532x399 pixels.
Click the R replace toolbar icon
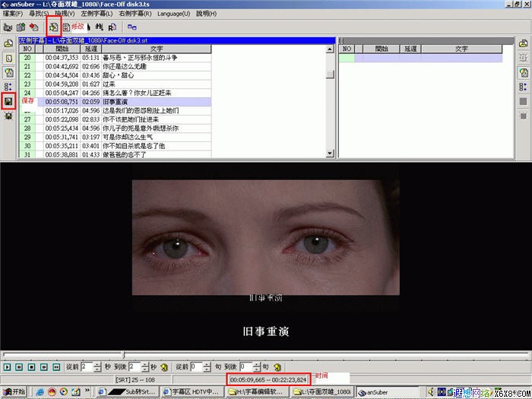coord(112,27)
